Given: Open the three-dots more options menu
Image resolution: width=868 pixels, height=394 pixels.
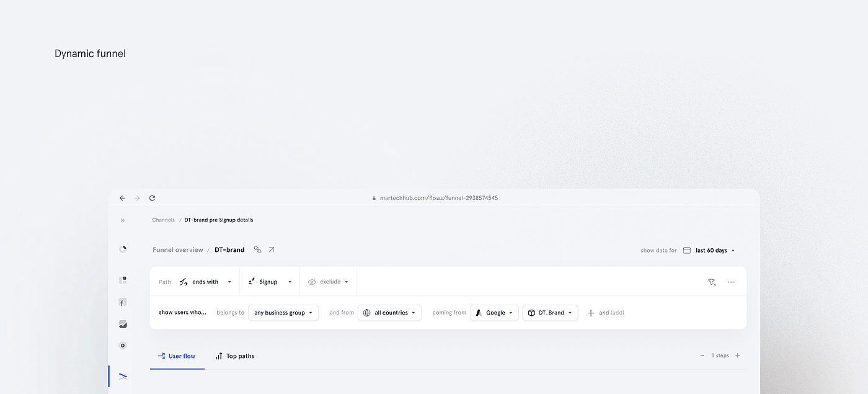Looking at the screenshot, I should pyautogui.click(x=731, y=282).
